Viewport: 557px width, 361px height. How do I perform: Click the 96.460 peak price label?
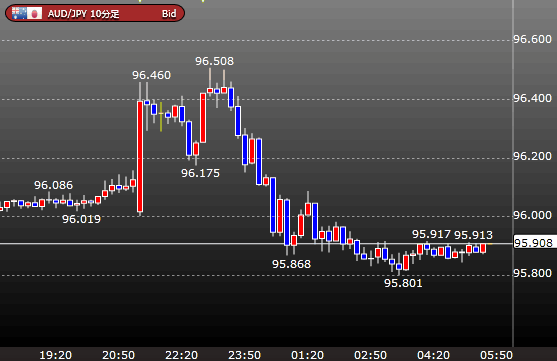pos(152,75)
